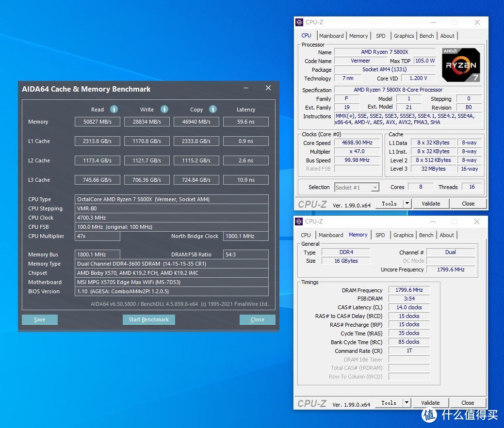Click the Read info icon in AIDA64
Screen dimensions: 504x428
[x=114, y=109]
